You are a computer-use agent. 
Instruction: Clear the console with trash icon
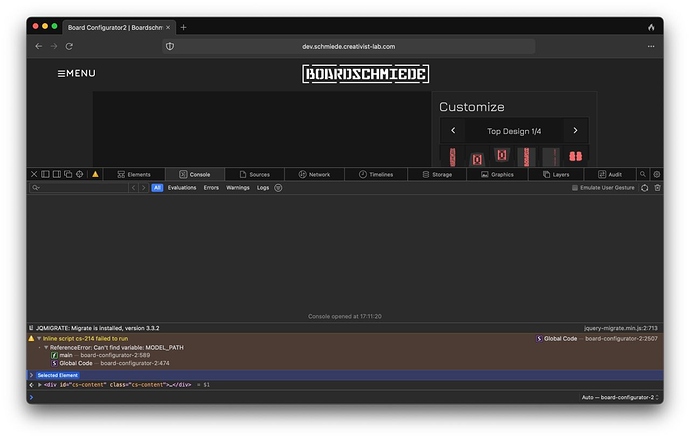(657, 188)
